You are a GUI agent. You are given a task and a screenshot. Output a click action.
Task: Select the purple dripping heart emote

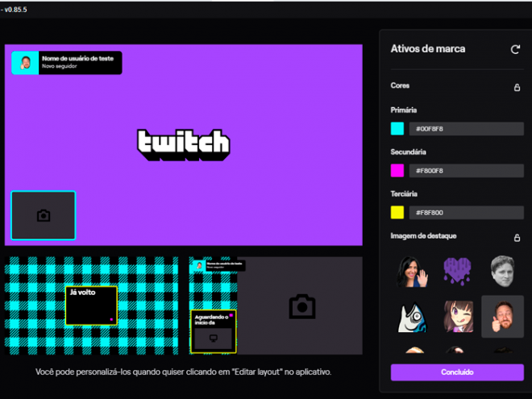(457, 271)
